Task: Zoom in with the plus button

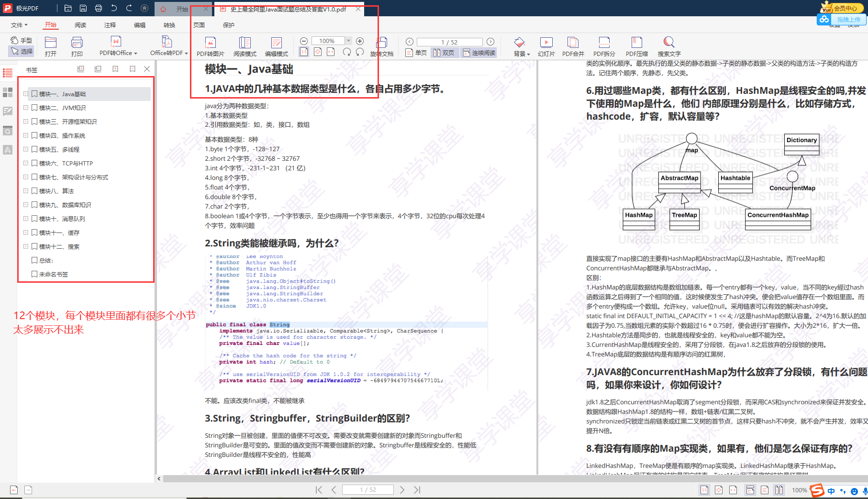Action: (x=360, y=41)
